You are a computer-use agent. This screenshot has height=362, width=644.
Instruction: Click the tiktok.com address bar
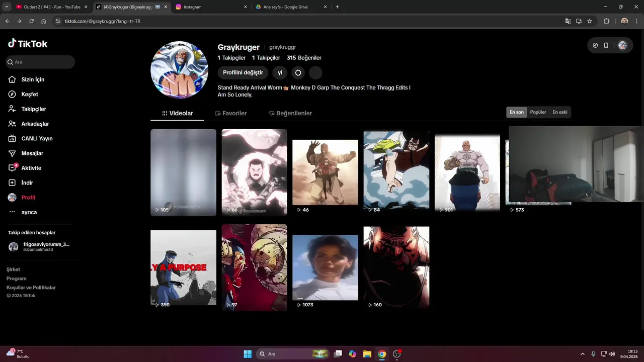307,21
